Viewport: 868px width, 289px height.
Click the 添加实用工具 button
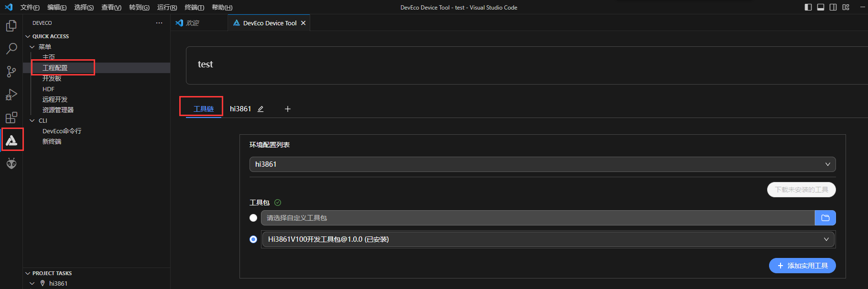803,266
